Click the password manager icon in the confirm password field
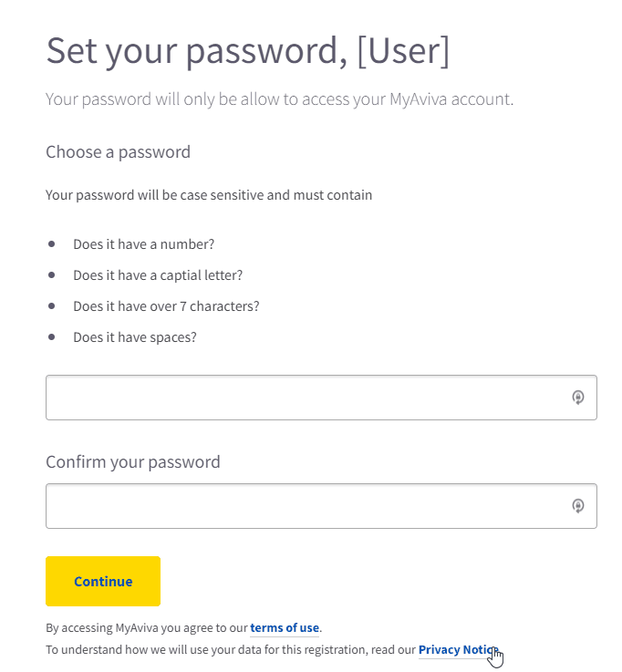622x672 pixels. tap(577, 506)
